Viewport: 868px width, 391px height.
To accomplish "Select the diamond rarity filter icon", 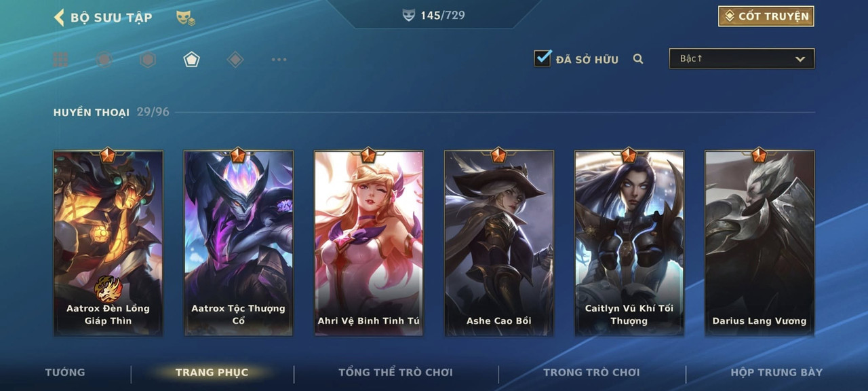I will pyautogui.click(x=235, y=60).
